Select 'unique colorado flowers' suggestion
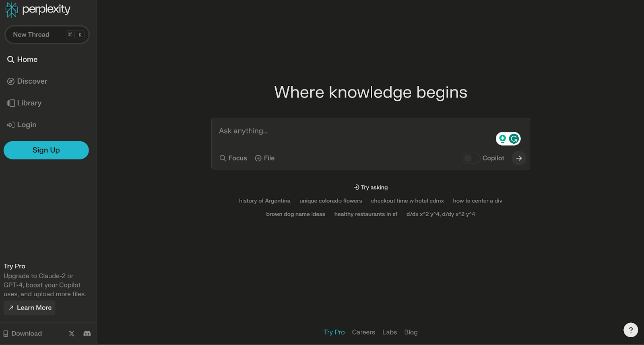The image size is (644, 345). (330, 201)
